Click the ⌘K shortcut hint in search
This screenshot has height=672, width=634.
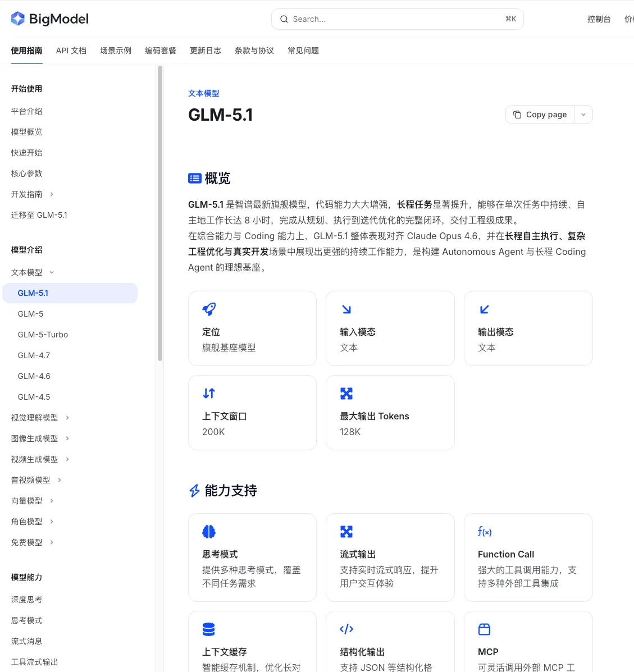pos(510,19)
